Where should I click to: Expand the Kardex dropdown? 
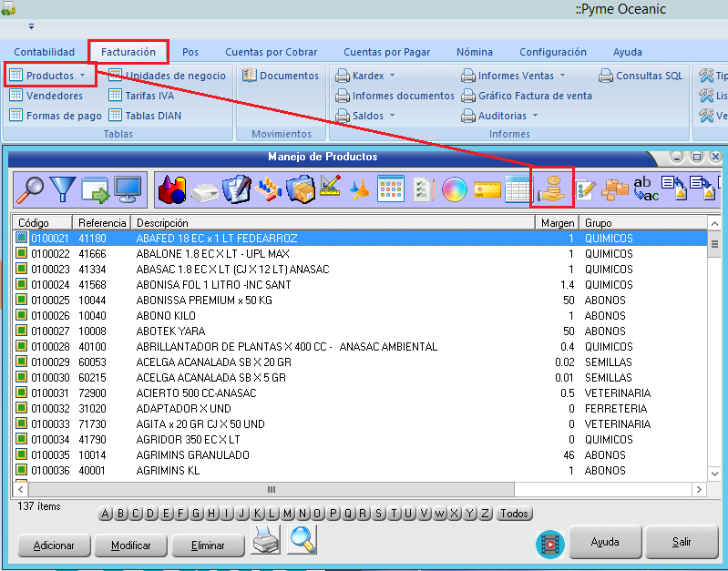click(x=392, y=76)
